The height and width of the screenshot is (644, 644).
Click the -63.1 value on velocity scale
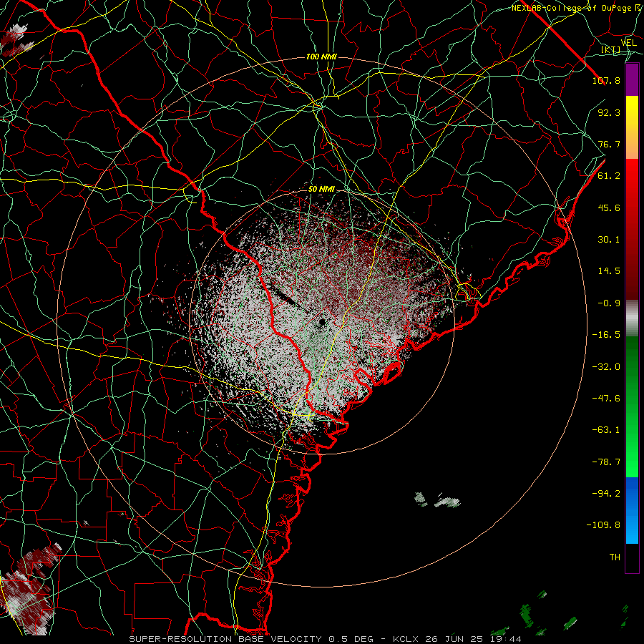pyautogui.click(x=606, y=430)
